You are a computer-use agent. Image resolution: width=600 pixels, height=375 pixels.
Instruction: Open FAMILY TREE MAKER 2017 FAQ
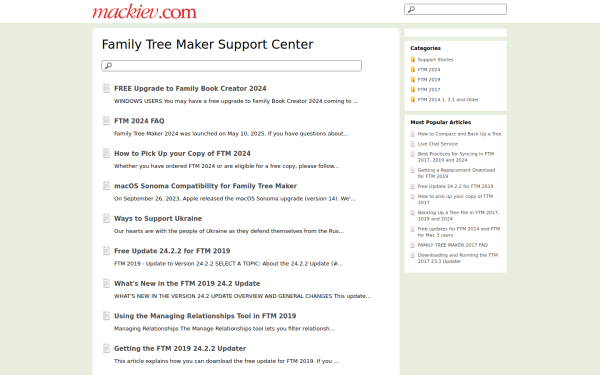point(453,245)
